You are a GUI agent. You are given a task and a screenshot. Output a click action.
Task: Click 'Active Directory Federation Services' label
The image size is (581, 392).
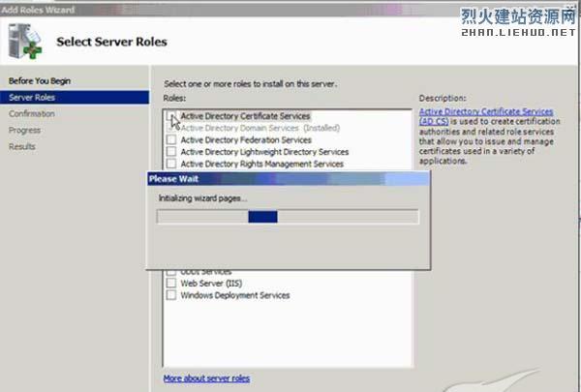point(246,139)
